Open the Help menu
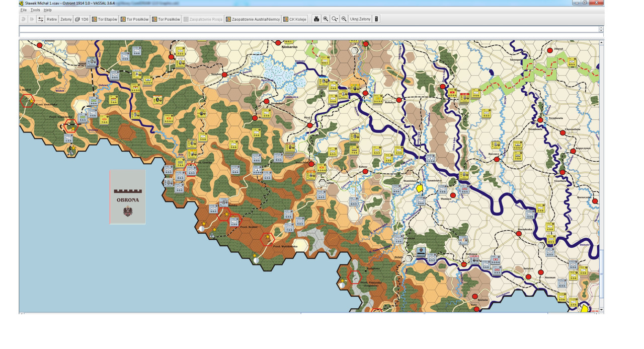This screenshot has width=644, height=349. pyautogui.click(x=47, y=10)
